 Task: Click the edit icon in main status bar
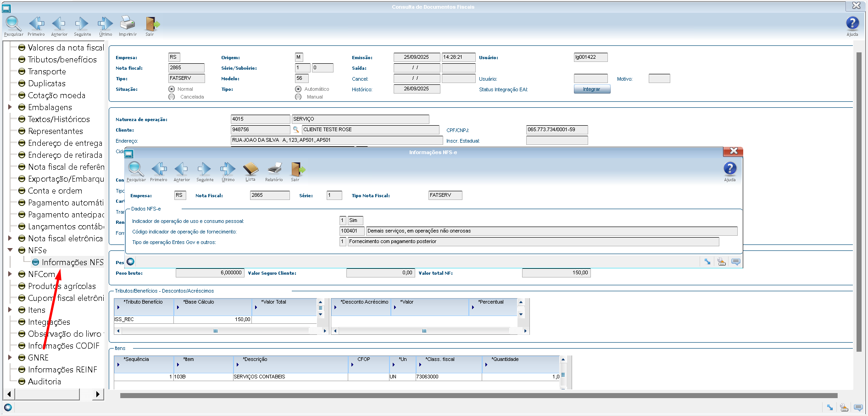844,407
